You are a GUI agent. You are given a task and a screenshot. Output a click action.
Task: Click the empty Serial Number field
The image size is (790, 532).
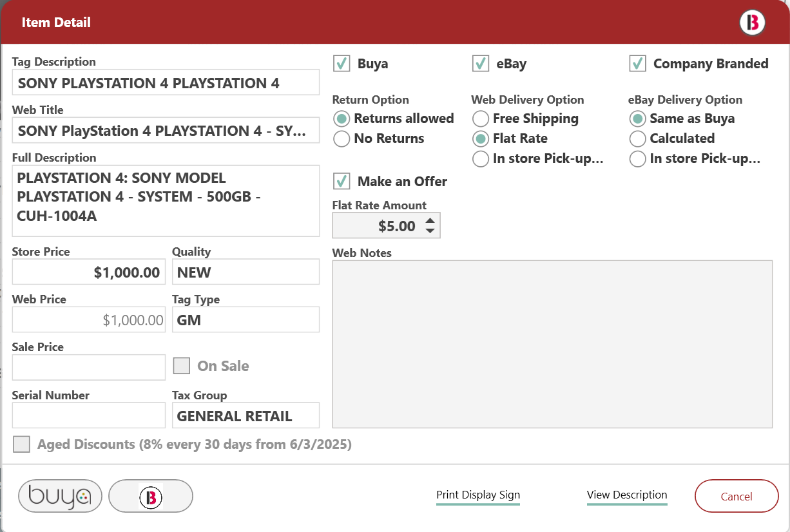click(89, 415)
